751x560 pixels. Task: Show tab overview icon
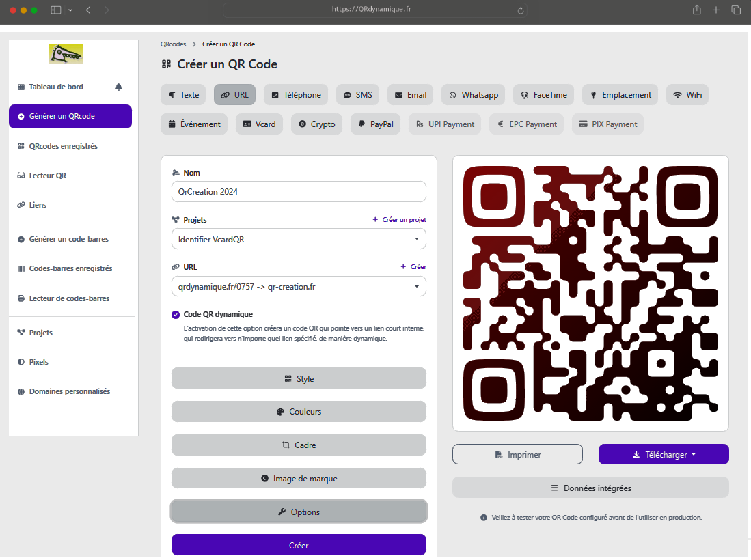tap(736, 10)
